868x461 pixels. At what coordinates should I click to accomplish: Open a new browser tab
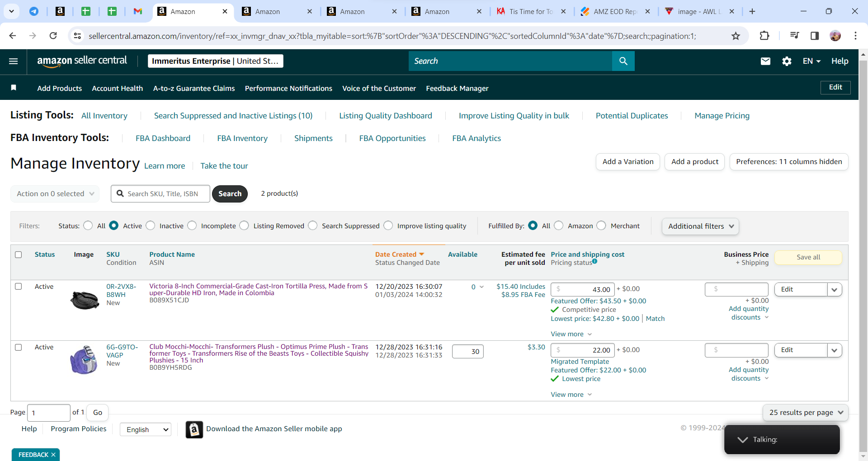pyautogui.click(x=752, y=11)
